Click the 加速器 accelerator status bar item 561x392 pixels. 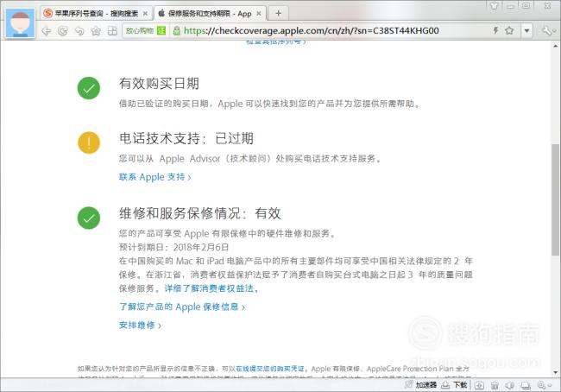point(420,385)
